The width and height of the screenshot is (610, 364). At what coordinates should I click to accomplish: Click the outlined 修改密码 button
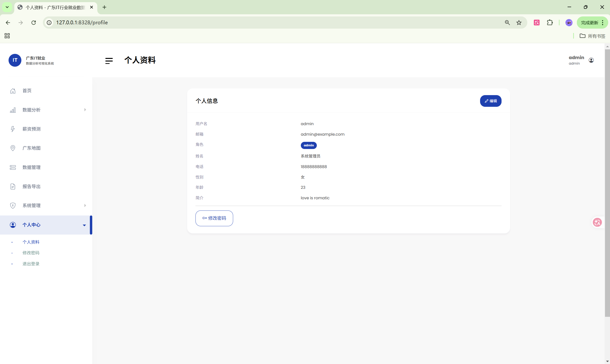214,218
